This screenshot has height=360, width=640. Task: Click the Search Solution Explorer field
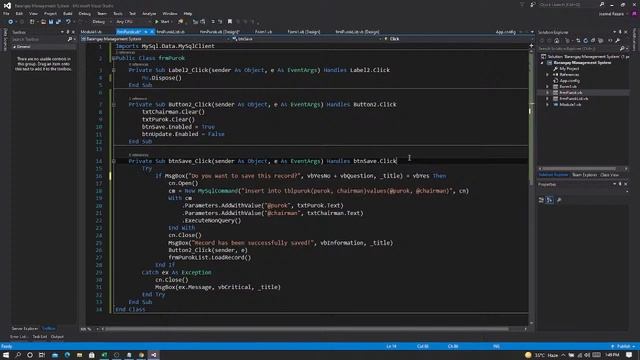[579, 49]
